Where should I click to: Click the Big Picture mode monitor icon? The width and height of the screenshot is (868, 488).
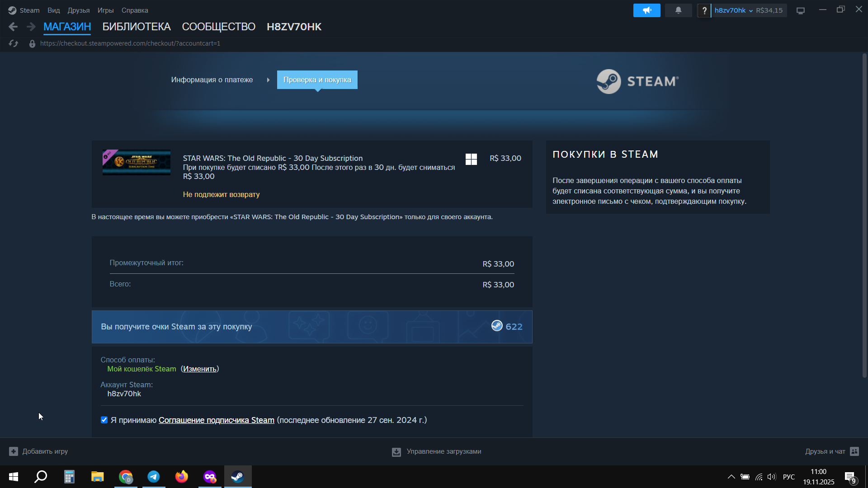click(801, 10)
